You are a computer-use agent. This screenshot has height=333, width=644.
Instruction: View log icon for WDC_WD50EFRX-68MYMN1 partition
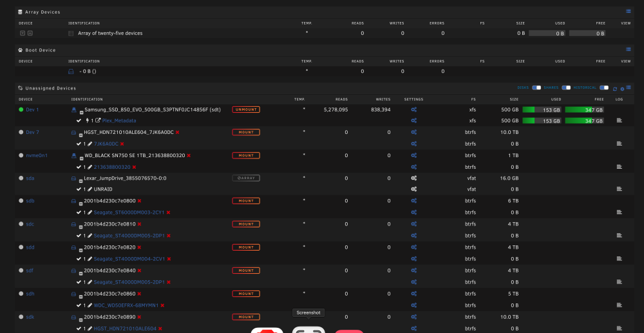(620, 305)
